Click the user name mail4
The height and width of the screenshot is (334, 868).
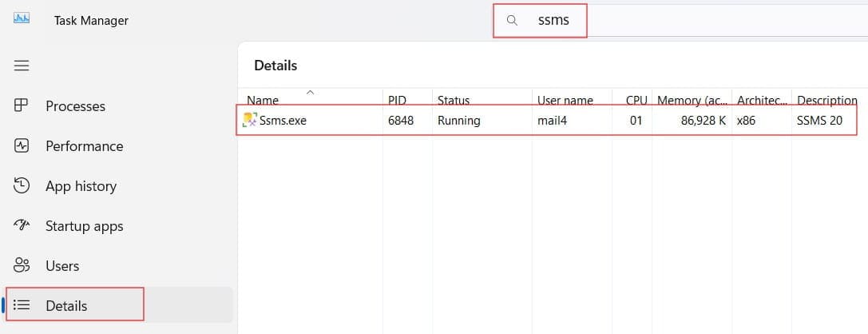pos(552,120)
